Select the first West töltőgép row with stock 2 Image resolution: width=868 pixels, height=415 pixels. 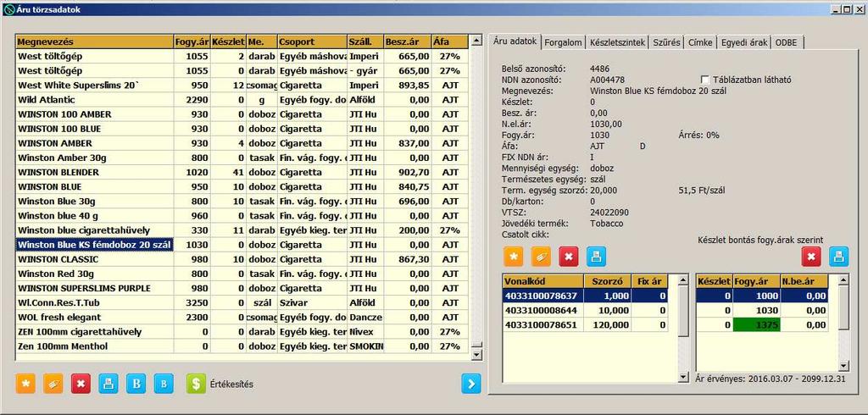point(242,56)
